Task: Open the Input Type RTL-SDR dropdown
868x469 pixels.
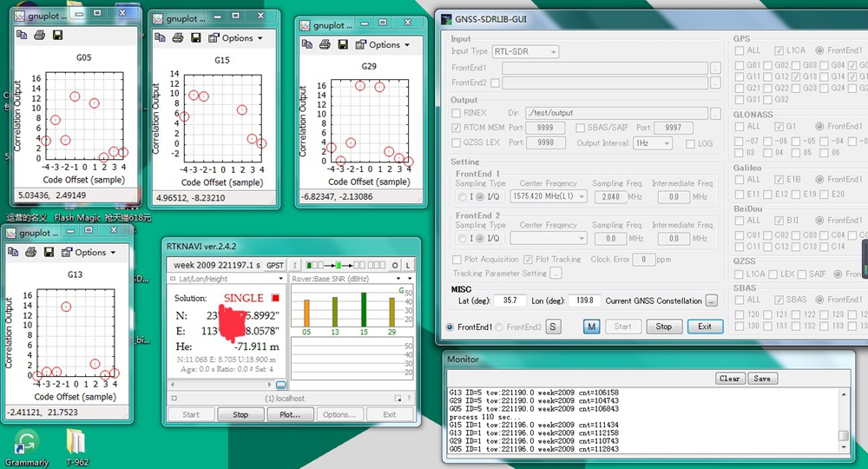Action: [x=525, y=51]
